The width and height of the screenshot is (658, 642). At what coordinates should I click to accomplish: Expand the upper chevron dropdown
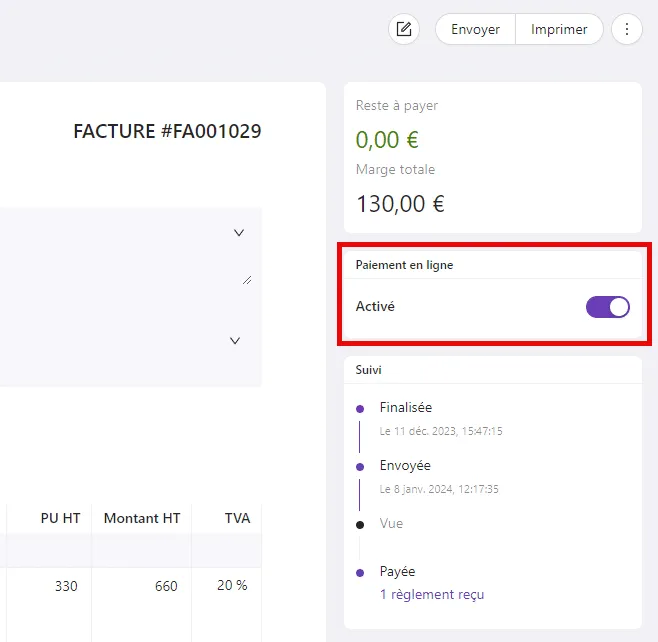coord(239,232)
